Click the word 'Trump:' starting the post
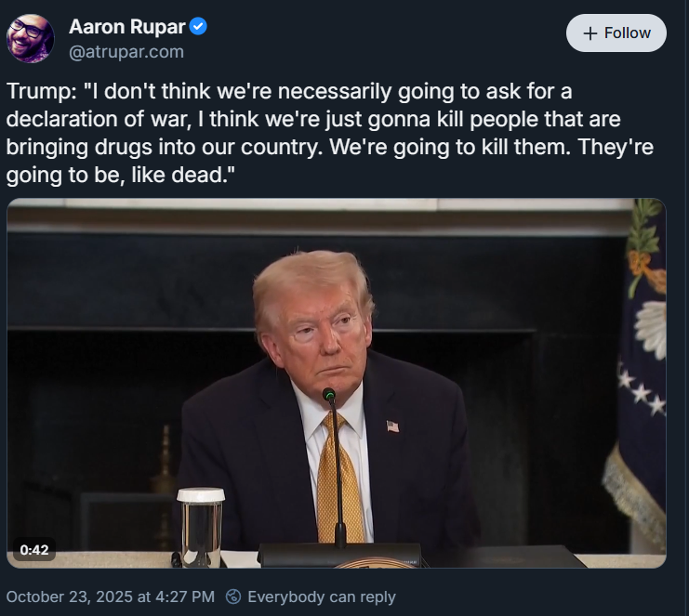 point(42,91)
